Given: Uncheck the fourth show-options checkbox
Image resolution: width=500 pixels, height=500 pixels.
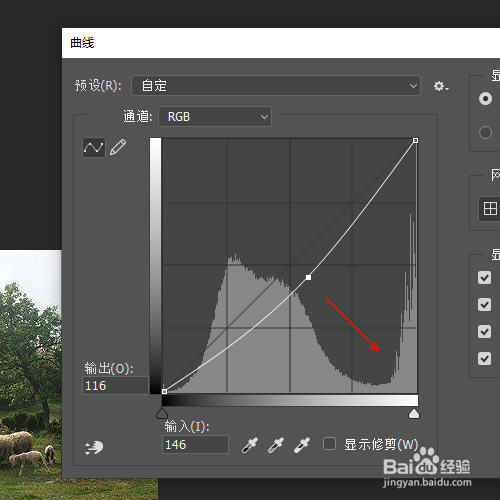Looking at the screenshot, I should pyautogui.click(x=484, y=359).
